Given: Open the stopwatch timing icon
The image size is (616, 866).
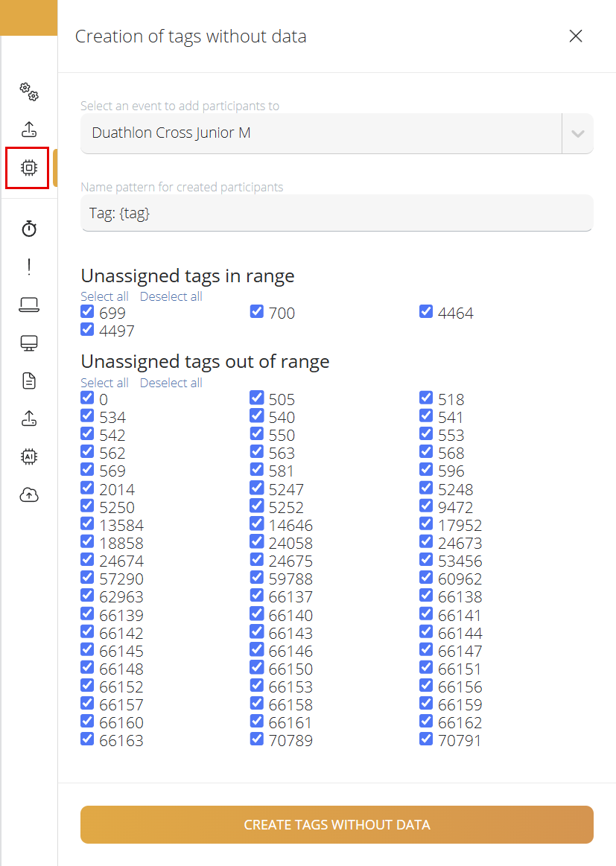Looking at the screenshot, I should [x=29, y=228].
